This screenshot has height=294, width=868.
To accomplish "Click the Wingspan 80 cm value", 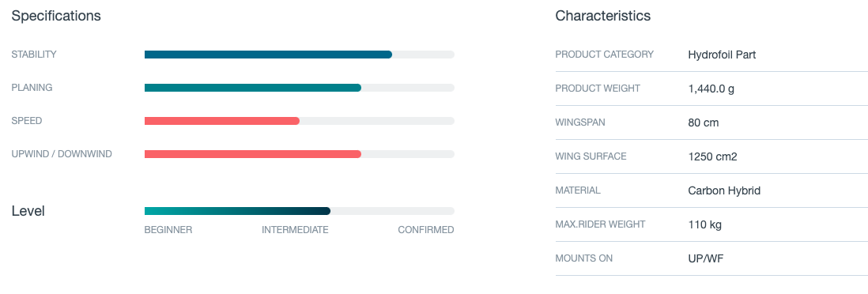I will [703, 123].
